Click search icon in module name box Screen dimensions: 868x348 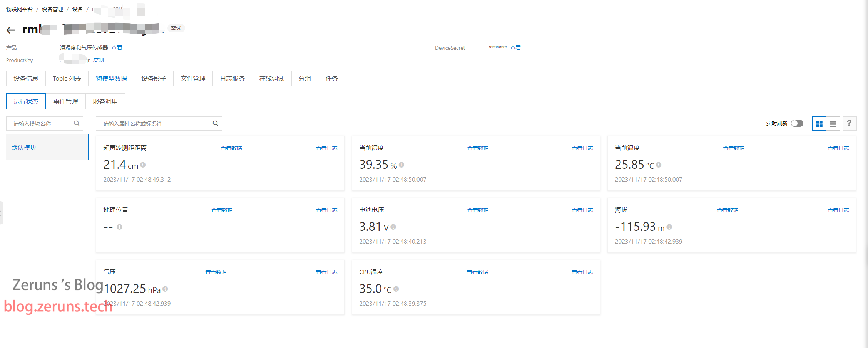pos(77,123)
